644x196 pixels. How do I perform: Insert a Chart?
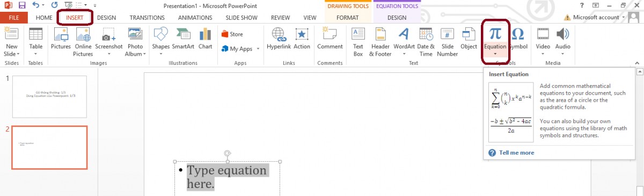point(205,39)
